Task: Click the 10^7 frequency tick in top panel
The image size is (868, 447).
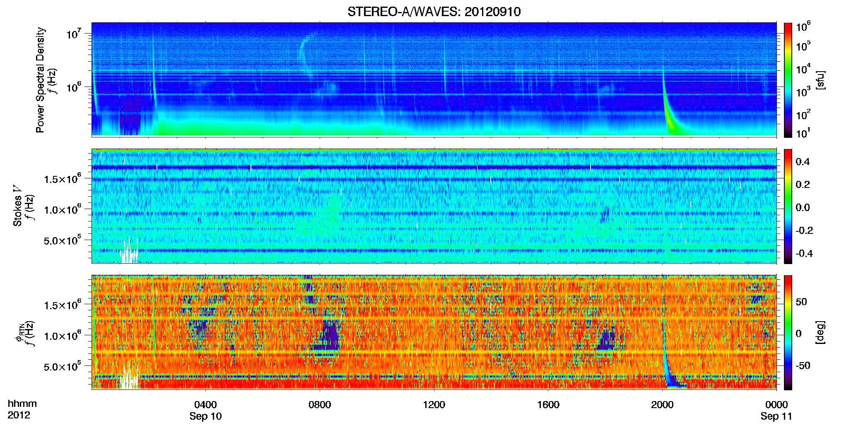Action: click(74, 34)
